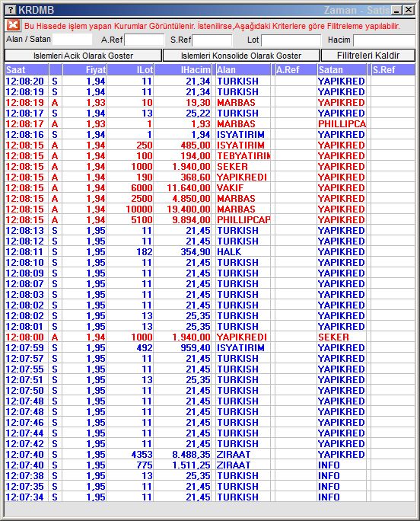Click Islemleri Konsolide Olarak Goster button
The height and width of the screenshot is (521, 420).
(x=241, y=56)
